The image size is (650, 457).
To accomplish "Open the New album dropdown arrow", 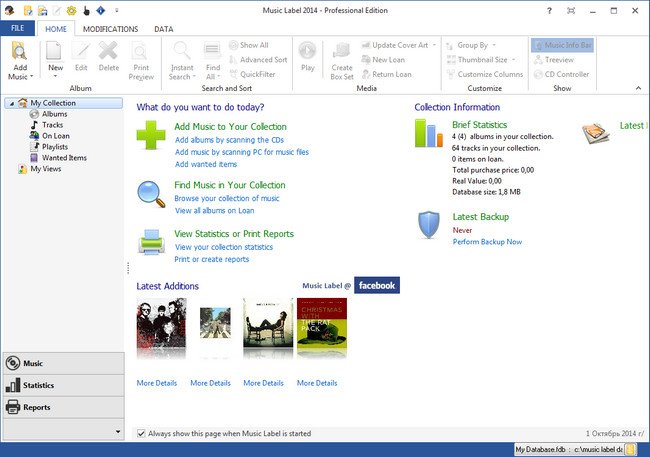I will [x=55, y=76].
